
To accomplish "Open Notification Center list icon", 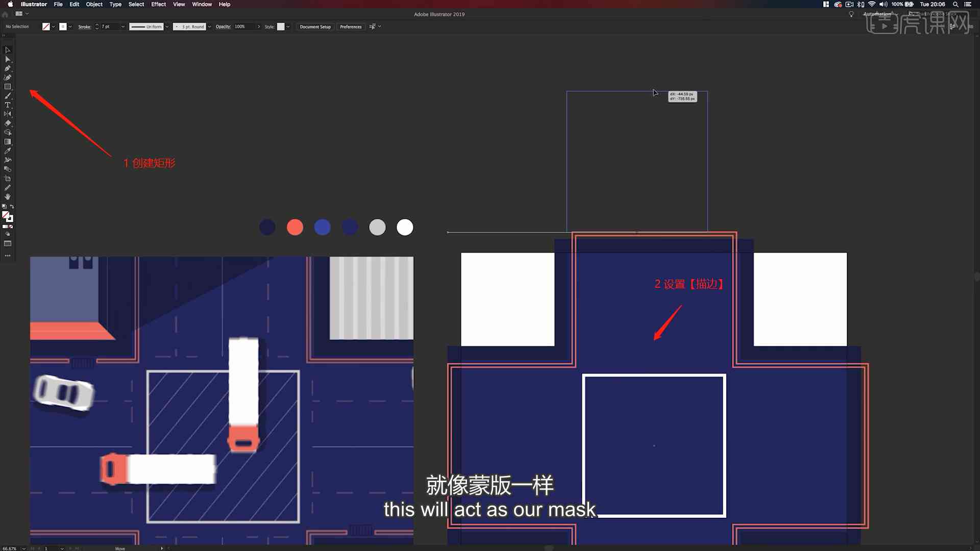I will [x=968, y=4].
